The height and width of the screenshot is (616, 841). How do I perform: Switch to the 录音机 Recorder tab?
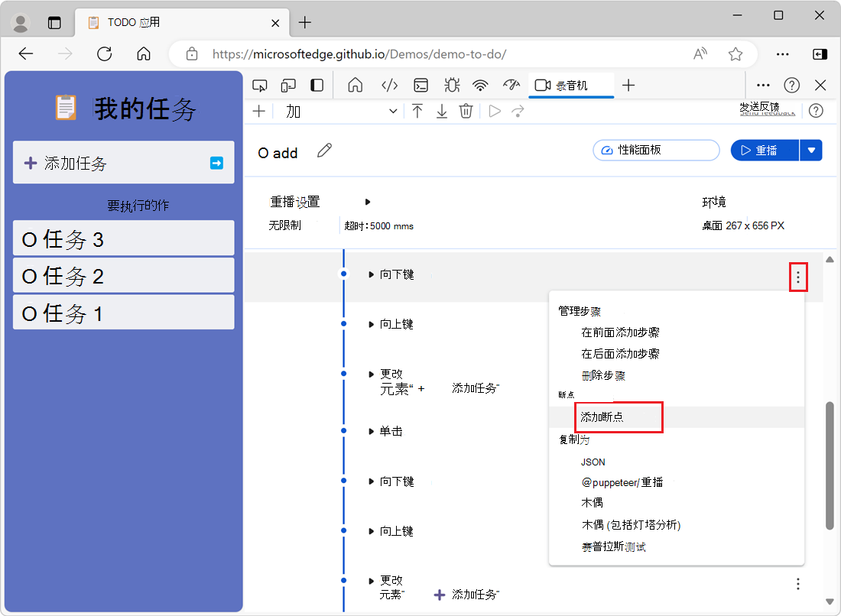570,86
